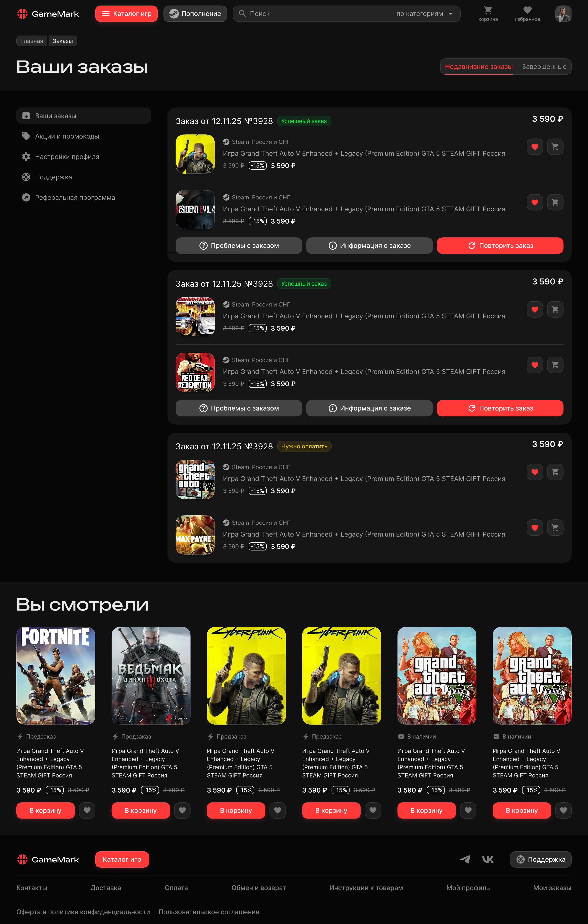The width and height of the screenshot is (588, 924).
Task: Open the 'Обмен и возврат' footer link
Action: point(259,888)
